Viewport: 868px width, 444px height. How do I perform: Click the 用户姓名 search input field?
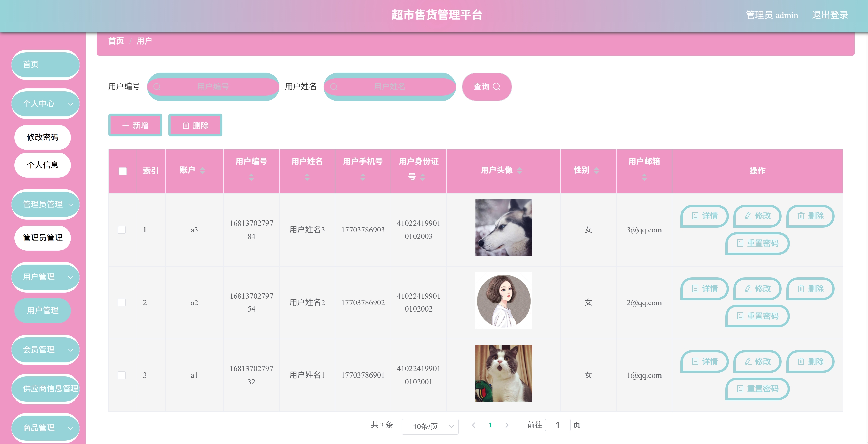(x=389, y=87)
